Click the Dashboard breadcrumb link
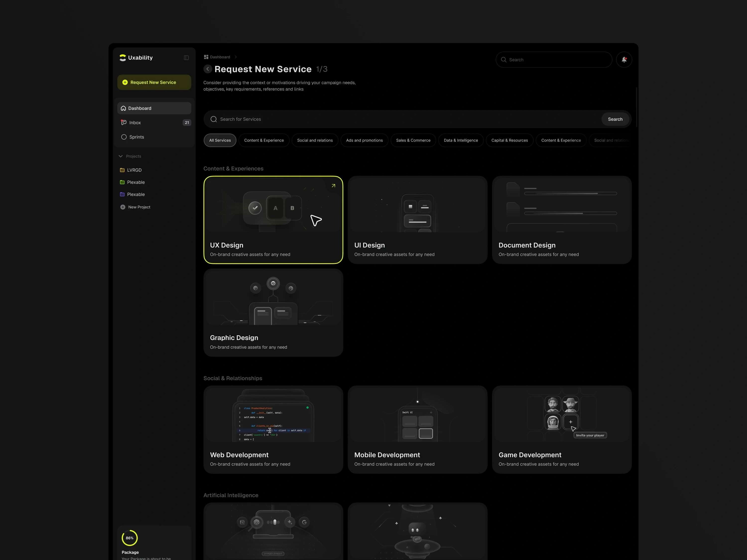 (x=220, y=57)
